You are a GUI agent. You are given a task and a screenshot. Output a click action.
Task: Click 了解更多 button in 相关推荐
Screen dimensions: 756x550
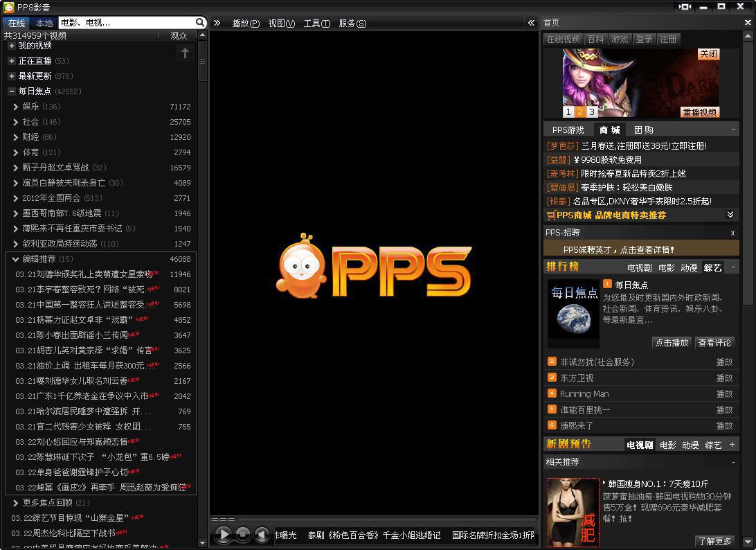click(x=715, y=541)
